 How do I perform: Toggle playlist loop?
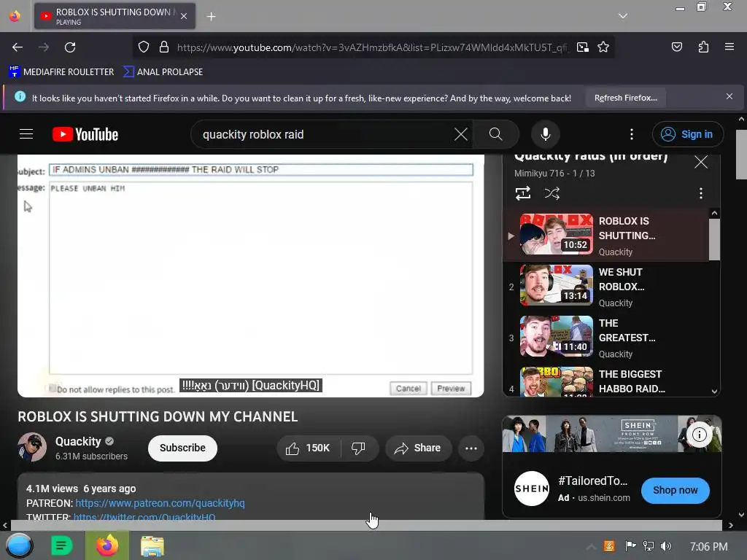point(522,193)
